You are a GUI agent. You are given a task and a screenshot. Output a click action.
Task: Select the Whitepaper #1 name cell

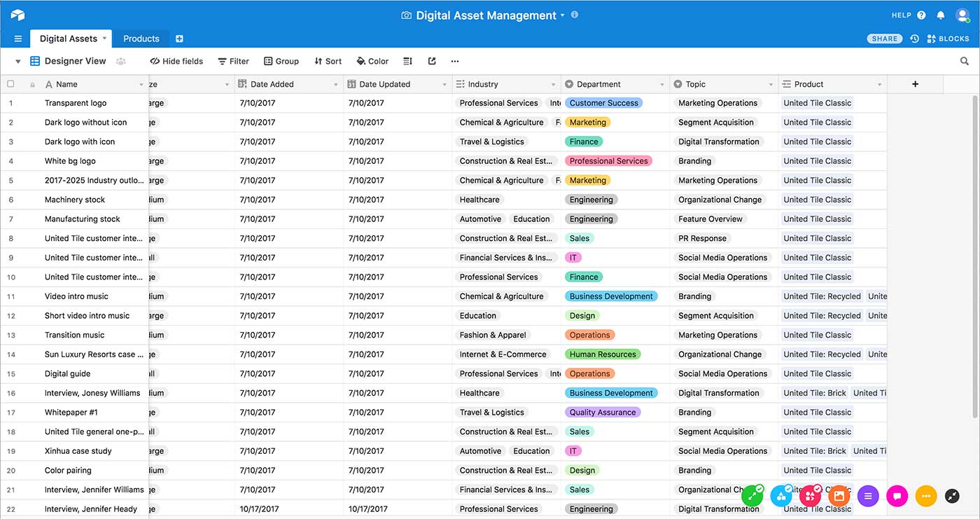tap(71, 413)
